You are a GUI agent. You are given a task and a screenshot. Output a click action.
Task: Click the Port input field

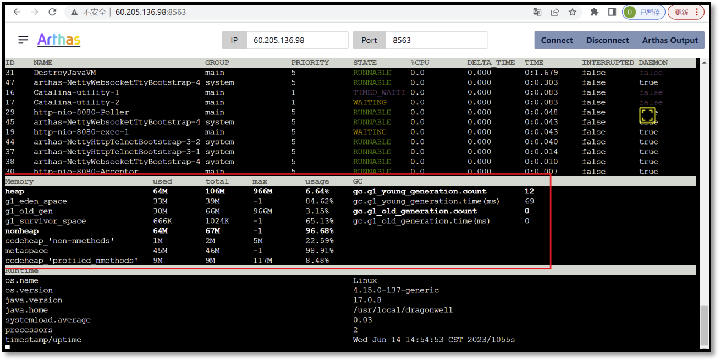pyautogui.click(x=436, y=40)
